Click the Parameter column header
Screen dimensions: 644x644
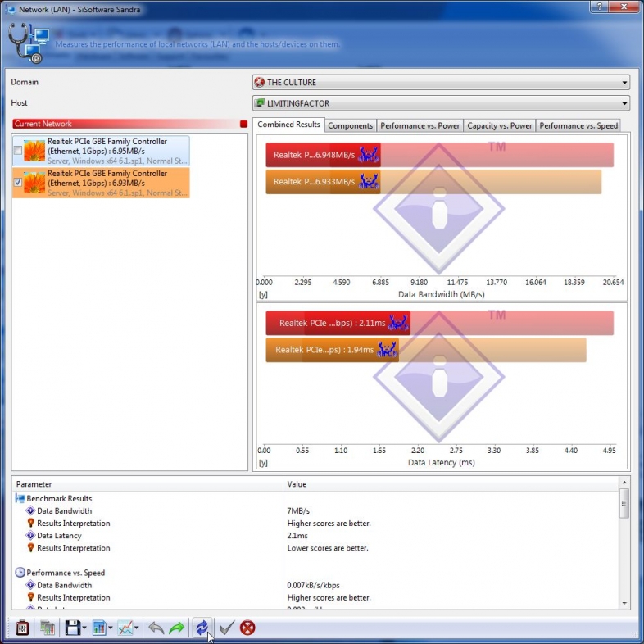tap(147, 484)
